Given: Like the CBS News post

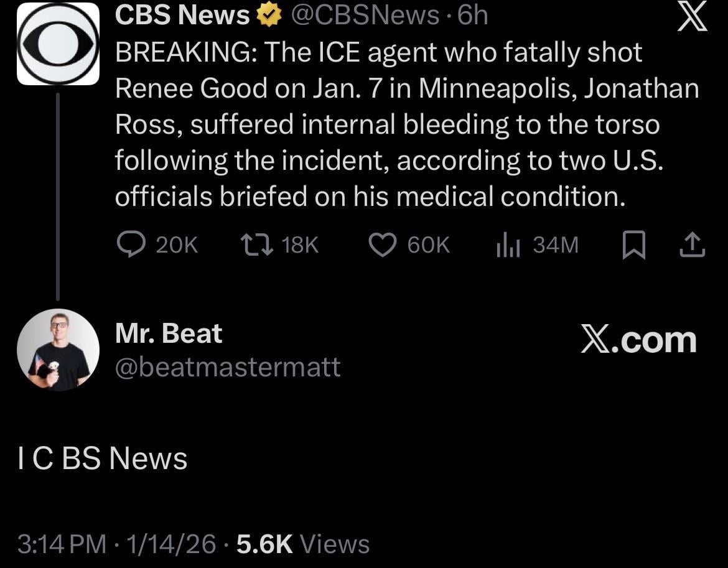Looking at the screenshot, I should pos(382,246).
